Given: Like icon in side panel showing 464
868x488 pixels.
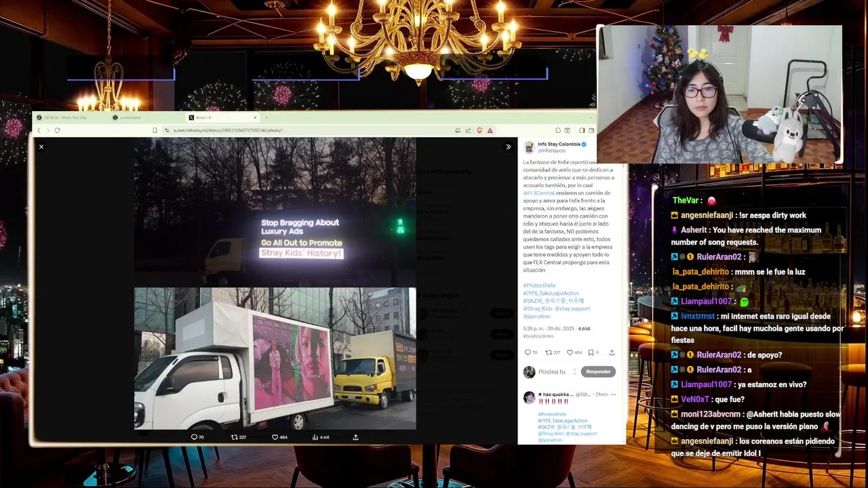Looking at the screenshot, I should pyautogui.click(x=574, y=352).
